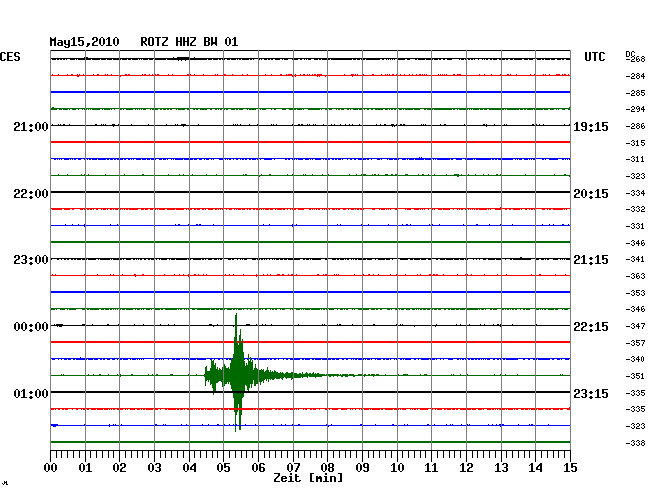Click the 05 minute axis label
The image size is (650, 494).
(x=223, y=468)
